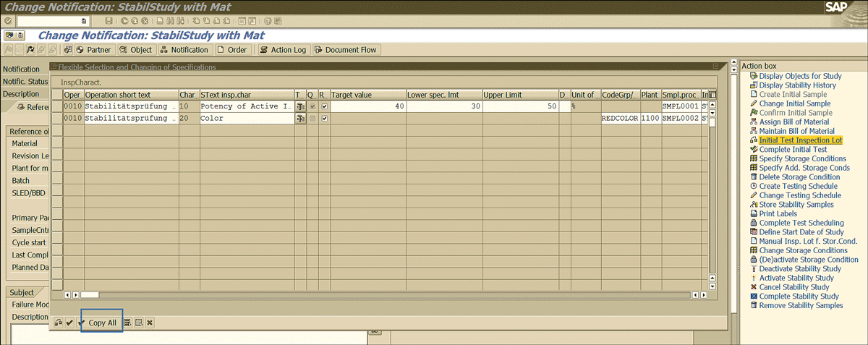Toggle the Q checkbox in Potency of Active row
This screenshot has height=345, width=868.
(312, 106)
